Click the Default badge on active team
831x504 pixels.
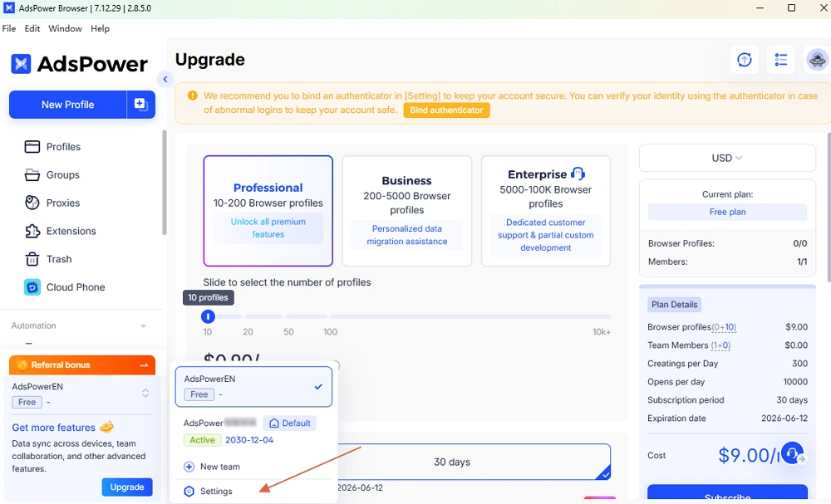click(290, 423)
